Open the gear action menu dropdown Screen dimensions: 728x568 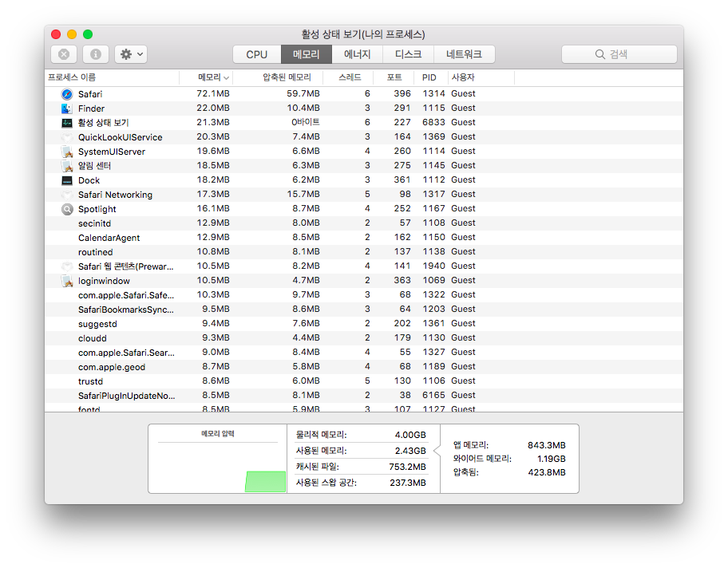click(x=132, y=54)
